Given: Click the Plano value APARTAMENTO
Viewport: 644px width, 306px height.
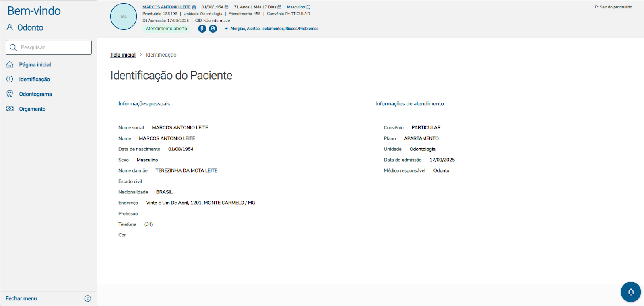Looking at the screenshot, I should coord(421,138).
